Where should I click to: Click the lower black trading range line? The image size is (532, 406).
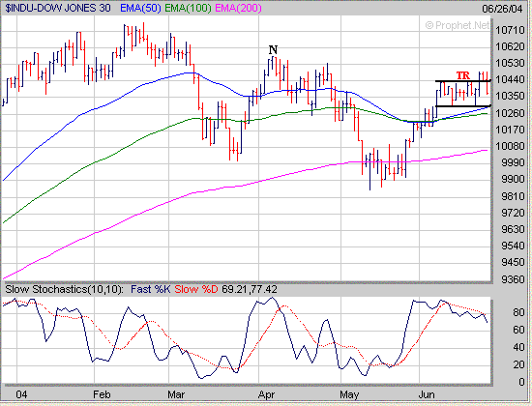pyautogui.click(x=463, y=106)
